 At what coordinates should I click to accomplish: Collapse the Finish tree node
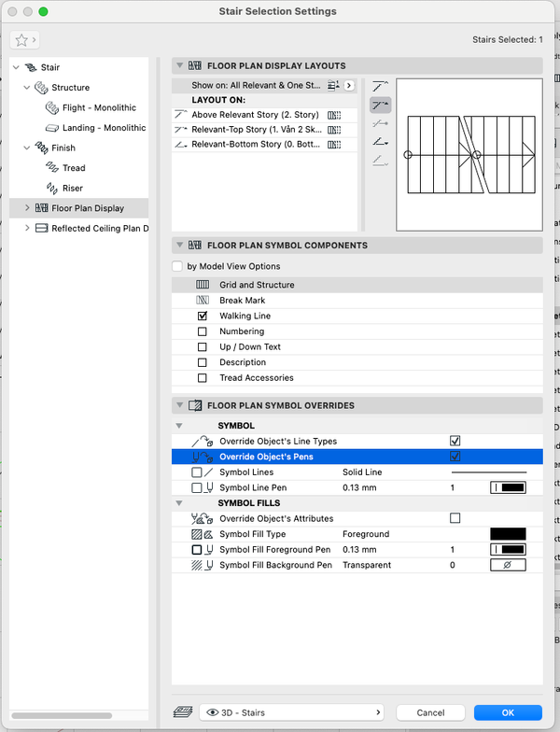27,148
